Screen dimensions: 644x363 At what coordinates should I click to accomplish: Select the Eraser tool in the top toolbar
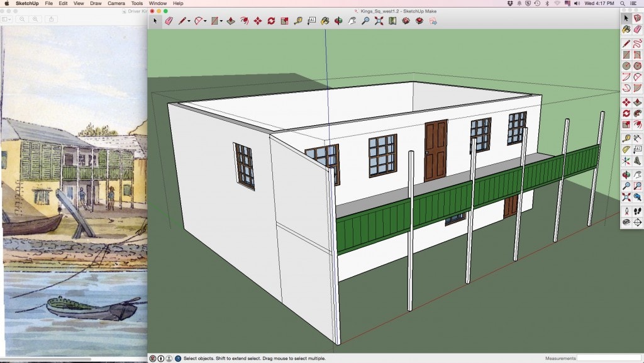tap(169, 21)
